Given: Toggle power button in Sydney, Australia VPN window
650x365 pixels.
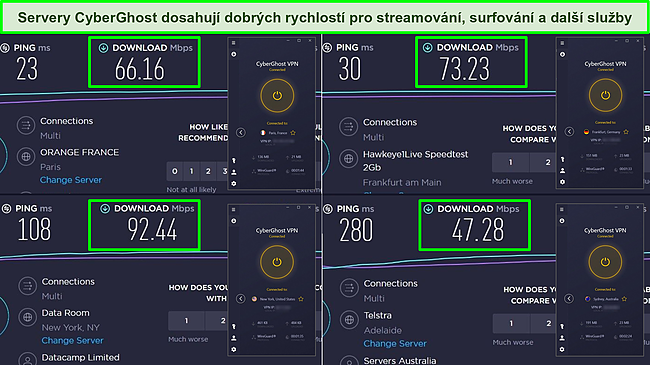Looking at the screenshot, I should coord(605,262).
